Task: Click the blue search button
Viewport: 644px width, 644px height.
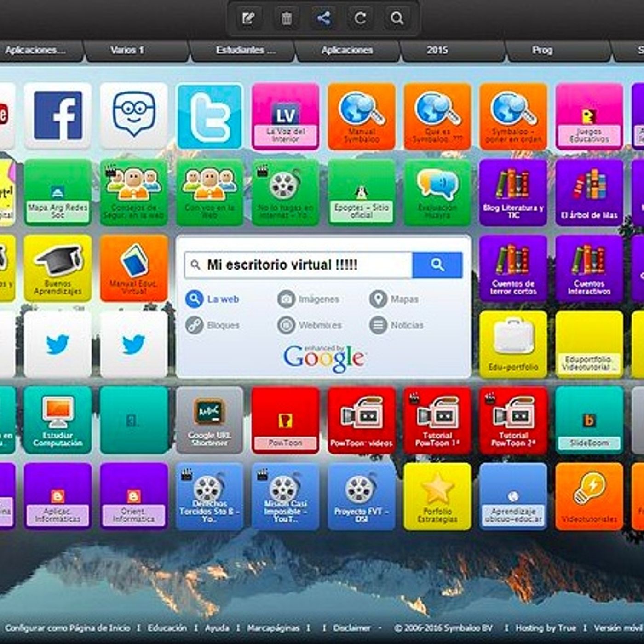Action: (437, 265)
